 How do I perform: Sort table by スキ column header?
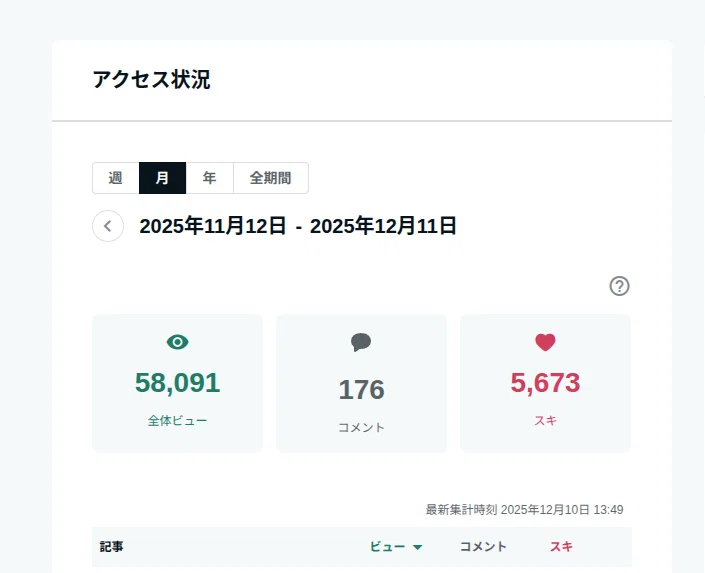point(561,547)
